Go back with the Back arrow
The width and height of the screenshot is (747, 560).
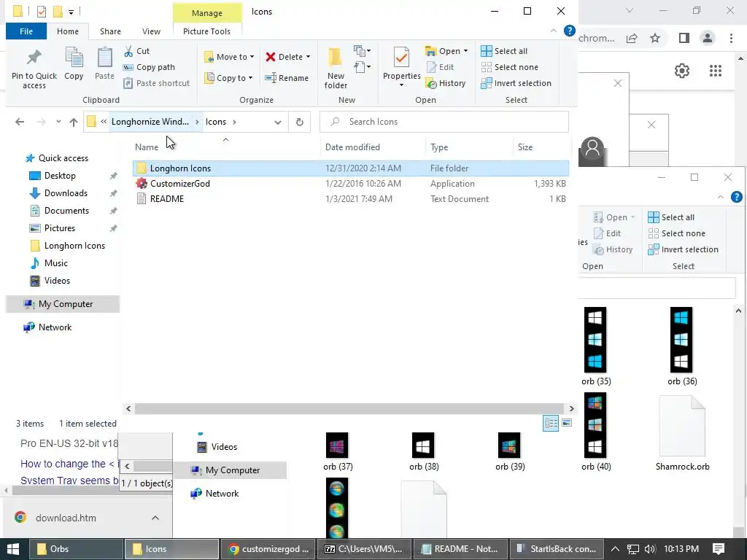coord(20,122)
